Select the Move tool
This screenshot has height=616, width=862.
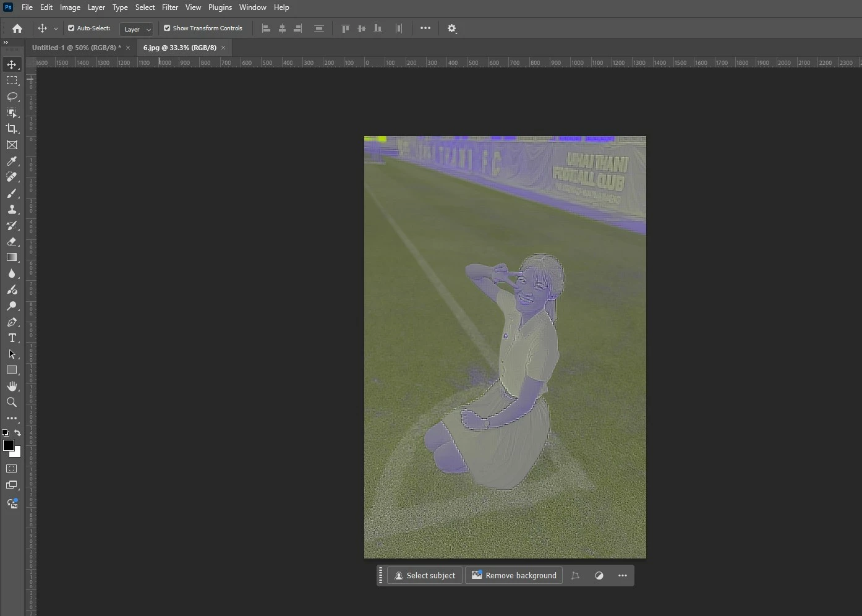(x=12, y=64)
